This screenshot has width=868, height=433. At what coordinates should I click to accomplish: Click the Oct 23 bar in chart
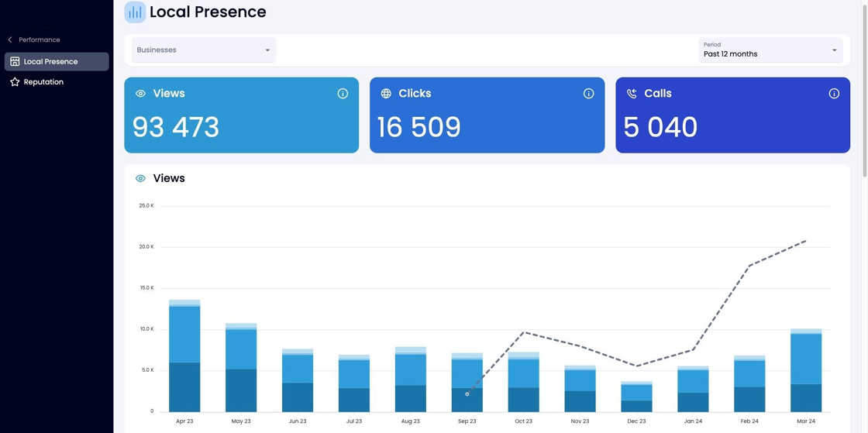click(524, 382)
